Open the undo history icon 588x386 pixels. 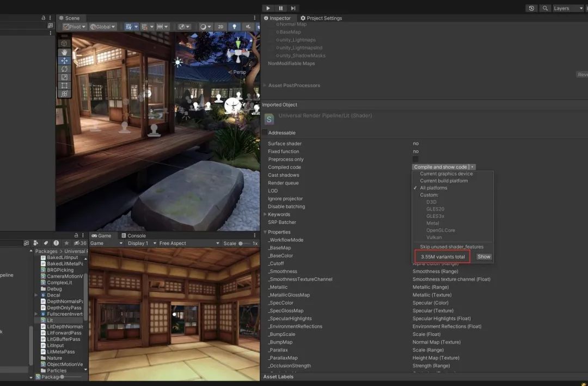tap(531, 8)
